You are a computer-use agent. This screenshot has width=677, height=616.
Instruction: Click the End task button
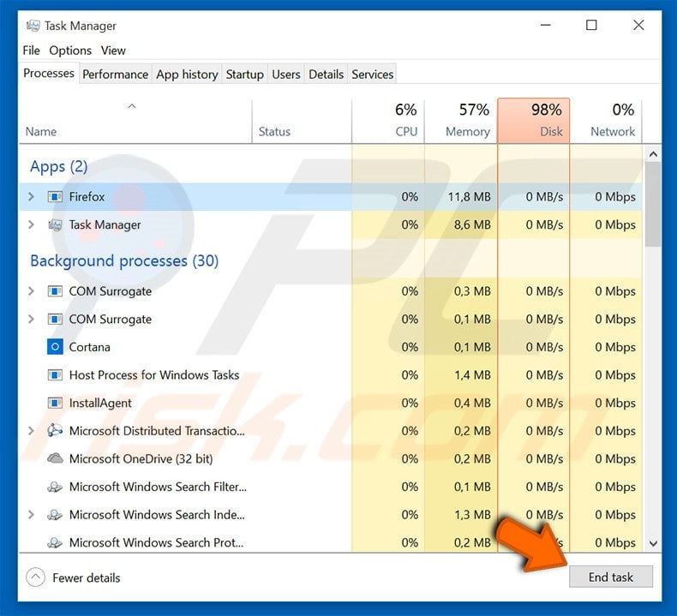[x=610, y=577]
